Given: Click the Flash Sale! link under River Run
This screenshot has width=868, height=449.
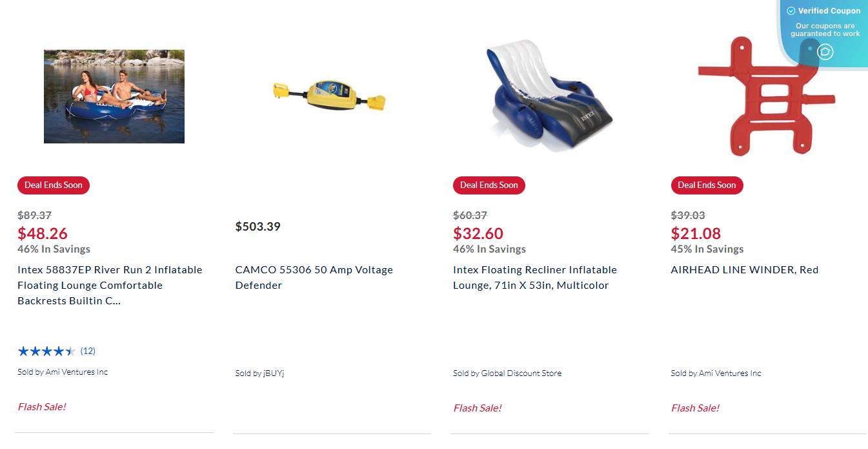Looking at the screenshot, I should (x=41, y=407).
